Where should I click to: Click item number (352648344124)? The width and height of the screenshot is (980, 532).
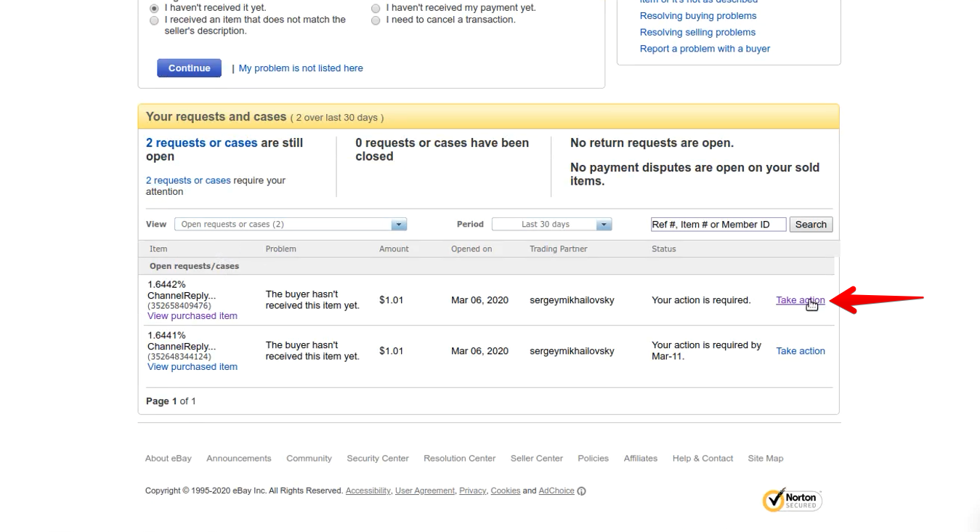pos(179,357)
